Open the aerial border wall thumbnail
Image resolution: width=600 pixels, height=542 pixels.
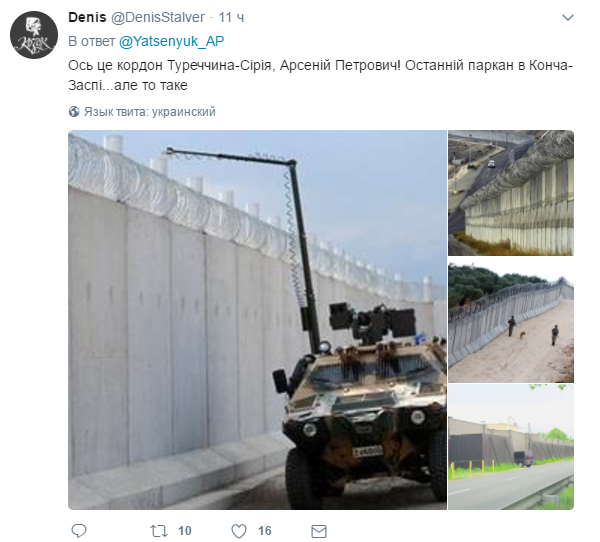click(x=511, y=193)
